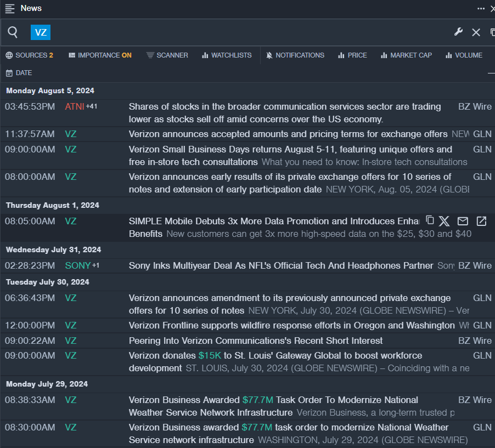The width and height of the screenshot is (495, 448).
Task: Toggle the Importance ON filter
Action: [100, 55]
